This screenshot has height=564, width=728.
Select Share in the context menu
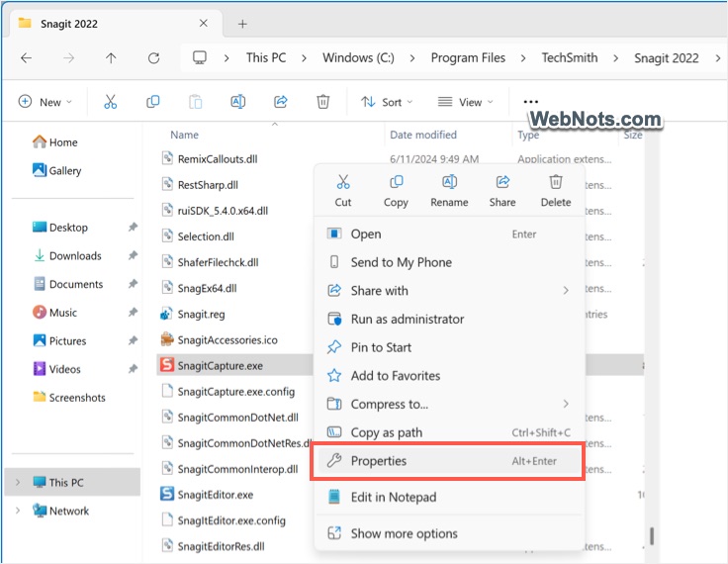502,191
